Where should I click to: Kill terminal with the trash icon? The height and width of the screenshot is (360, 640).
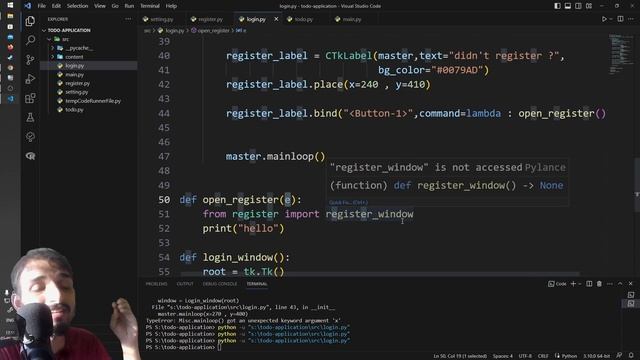click(599, 284)
